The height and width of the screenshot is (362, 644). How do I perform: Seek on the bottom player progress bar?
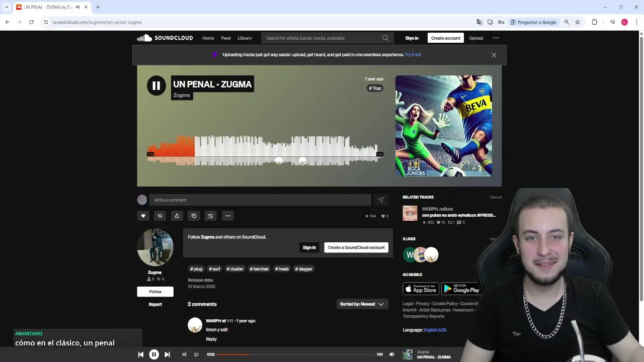click(296, 354)
